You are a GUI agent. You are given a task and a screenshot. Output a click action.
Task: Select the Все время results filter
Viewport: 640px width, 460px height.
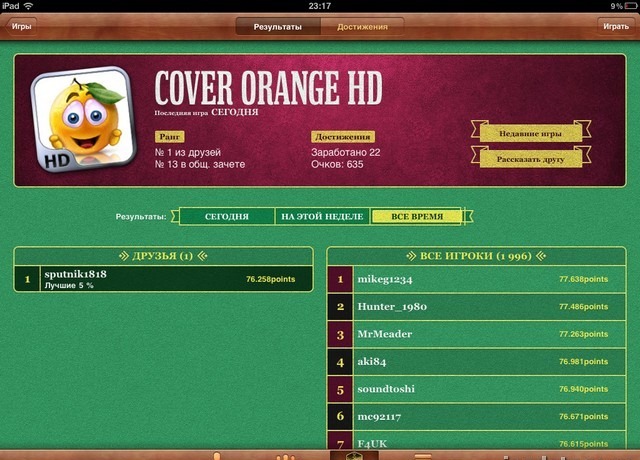coord(417,217)
